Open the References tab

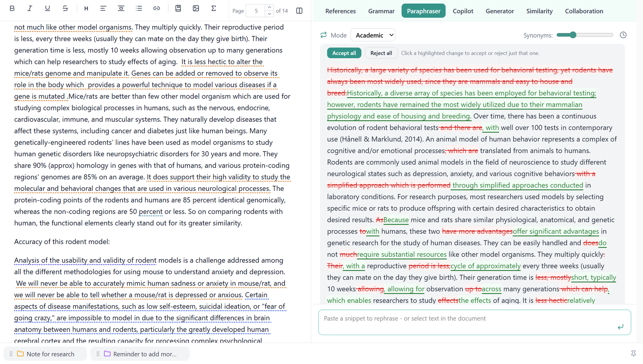click(x=340, y=11)
